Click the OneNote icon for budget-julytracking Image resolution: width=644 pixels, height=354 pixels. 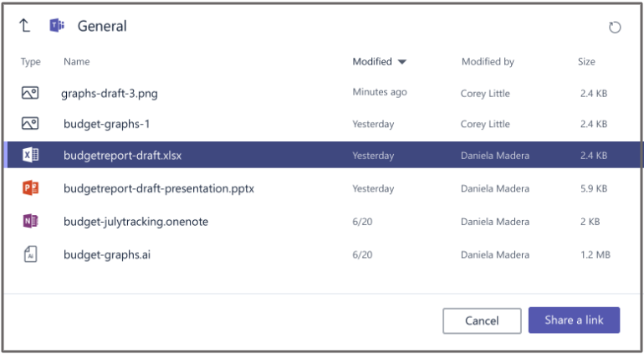point(31,222)
